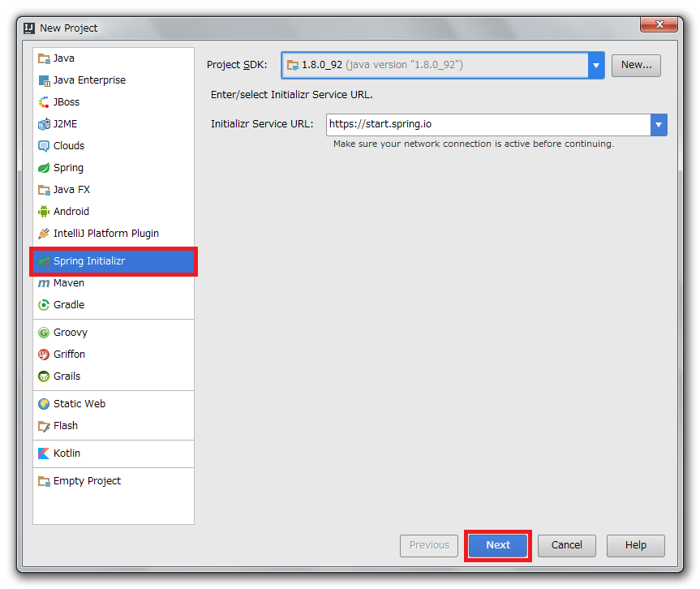Select the Groovy G icon
The height and width of the screenshot is (589, 700).
[44, 333]
